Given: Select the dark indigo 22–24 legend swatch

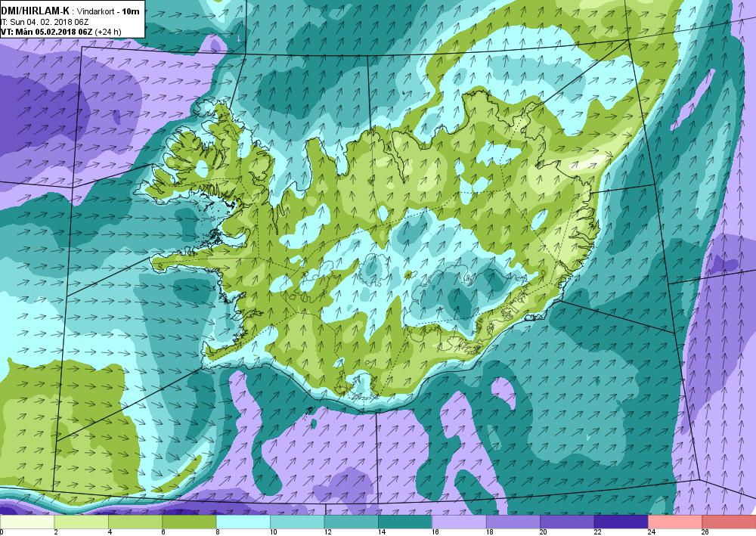Looking at the screenshot, I should coord(621,522).
